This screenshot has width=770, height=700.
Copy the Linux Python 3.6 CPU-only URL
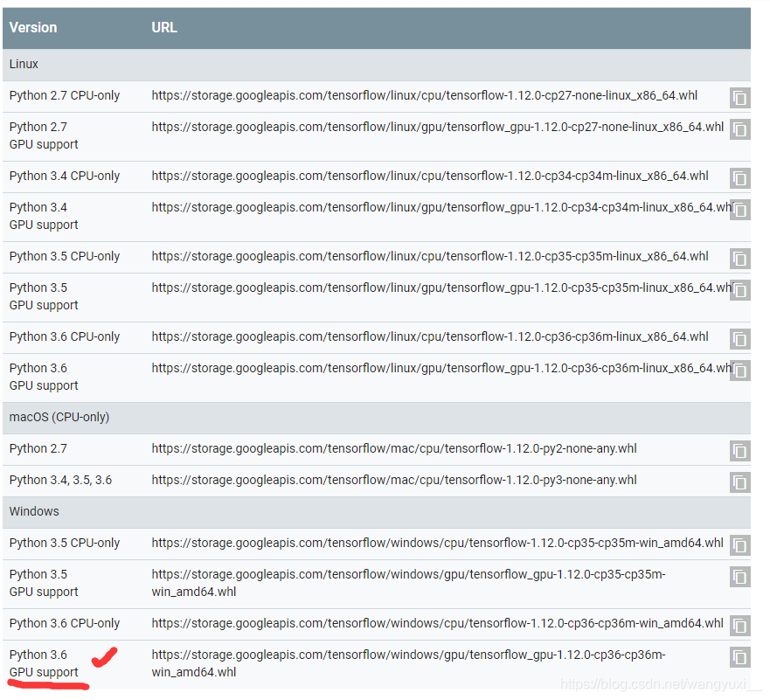coord(739,339)
